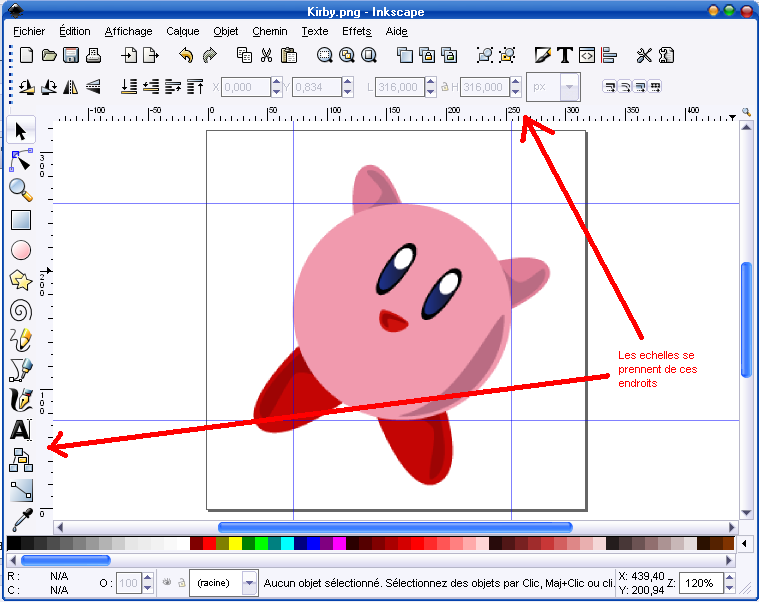
Task: Increase the height H stepper
Action: pyautogui.click(x=516, y=82)
